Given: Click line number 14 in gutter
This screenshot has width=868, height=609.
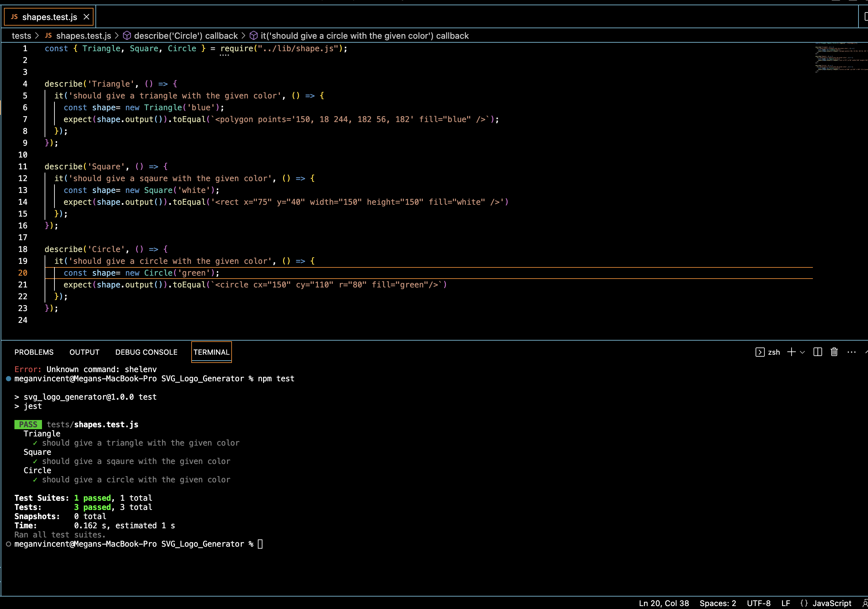Looking at the screenshot, I should [23, 202].
